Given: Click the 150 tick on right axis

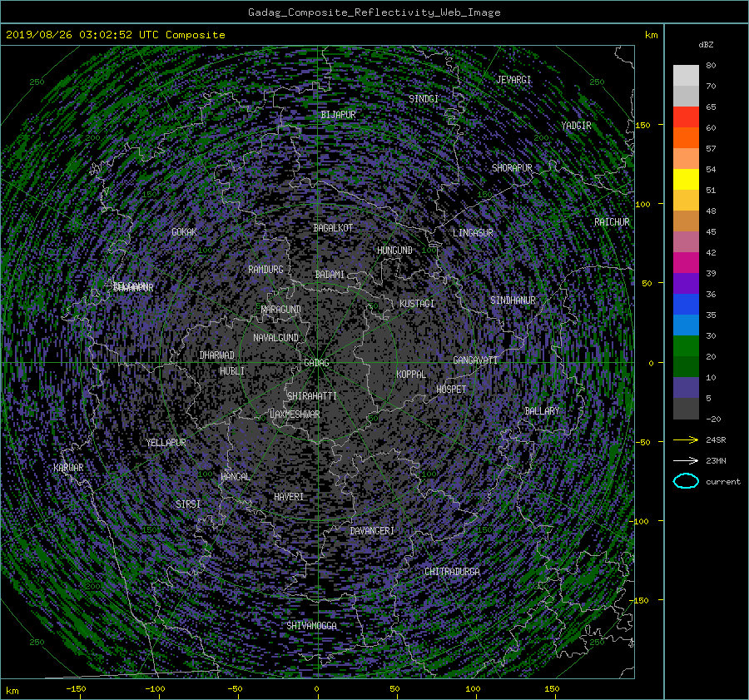Looking at the screenshot, I should [642, 125].
